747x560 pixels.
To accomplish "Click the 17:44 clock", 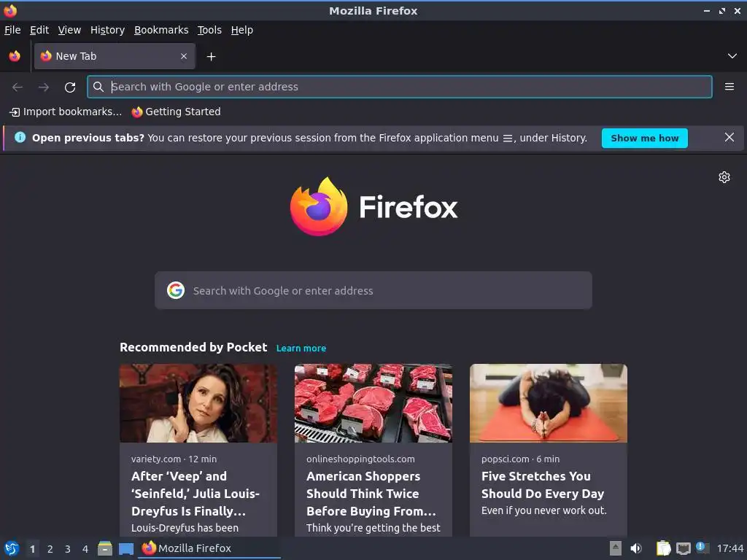I will coord(729,548).
